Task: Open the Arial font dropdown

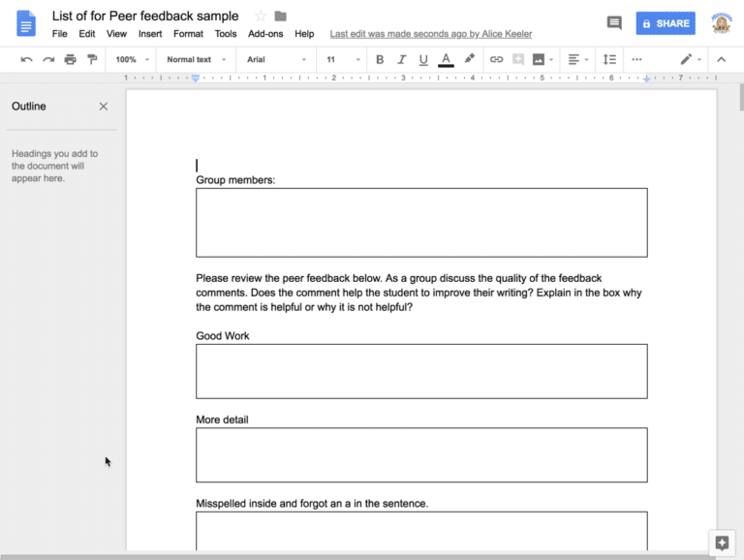Action: point(276,59)
